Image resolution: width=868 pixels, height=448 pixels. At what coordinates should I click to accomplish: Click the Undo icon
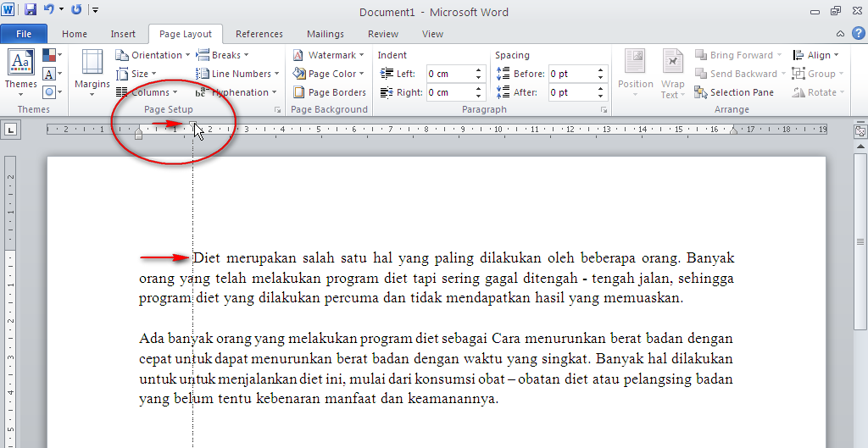click(x=48, y=10)
